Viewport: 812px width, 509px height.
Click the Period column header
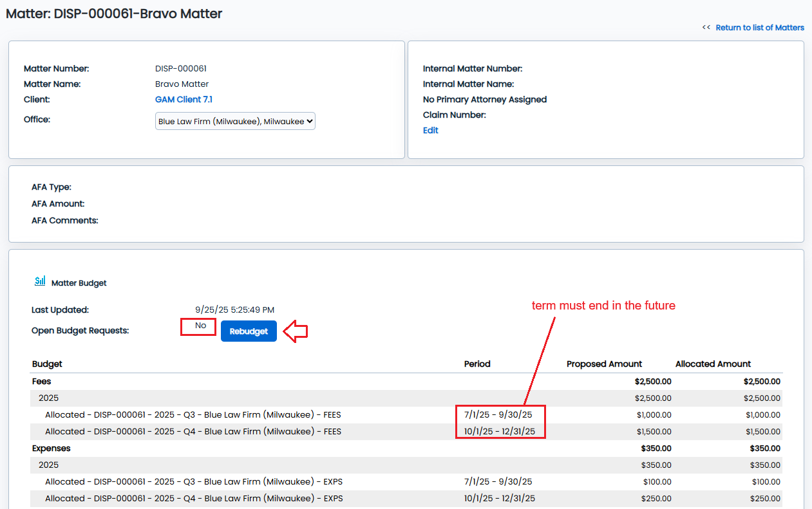tap(477, 364)
